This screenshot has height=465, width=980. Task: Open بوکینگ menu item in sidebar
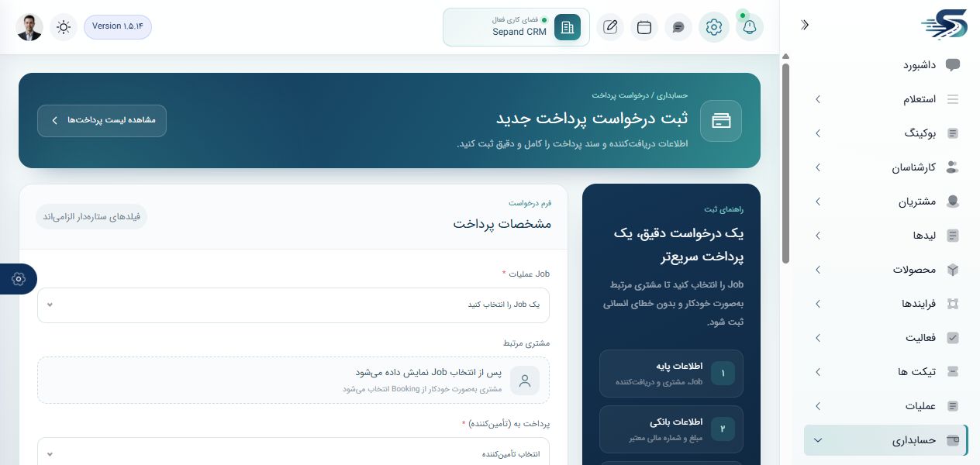tap(886, 133)
